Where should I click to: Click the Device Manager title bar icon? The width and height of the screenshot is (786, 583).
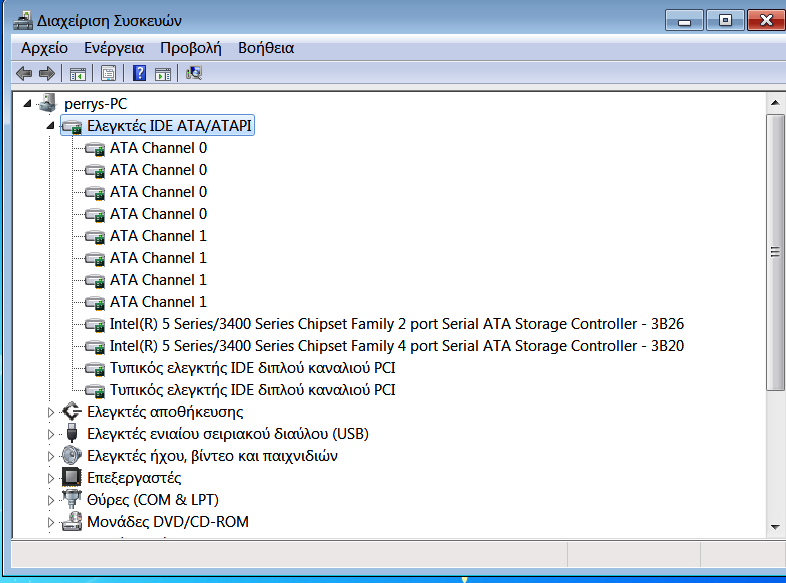23,21
